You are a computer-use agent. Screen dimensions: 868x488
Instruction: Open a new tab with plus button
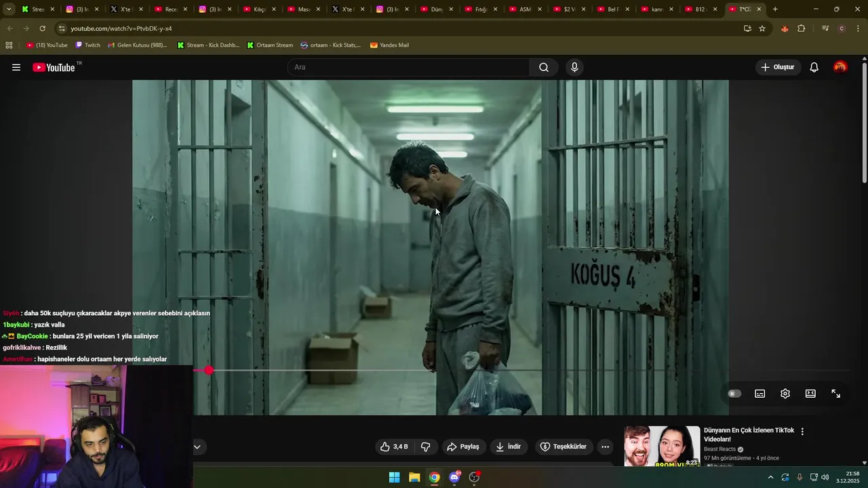(775, 9)
